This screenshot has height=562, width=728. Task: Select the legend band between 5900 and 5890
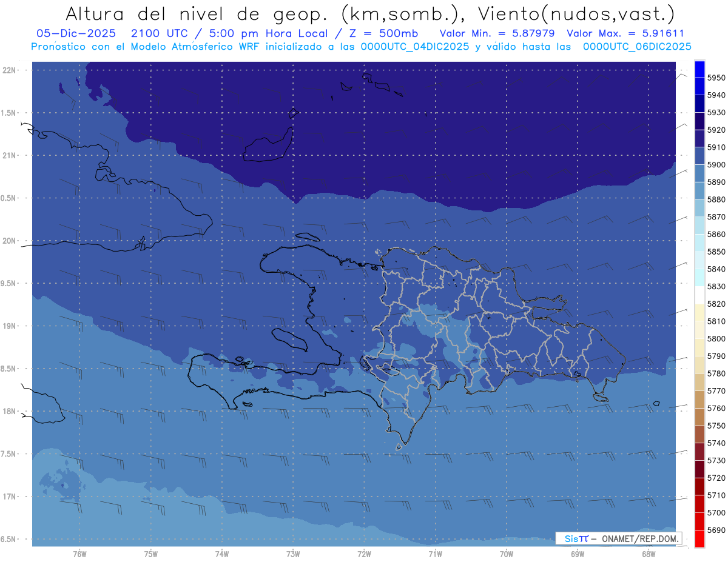tap(699, 173)
